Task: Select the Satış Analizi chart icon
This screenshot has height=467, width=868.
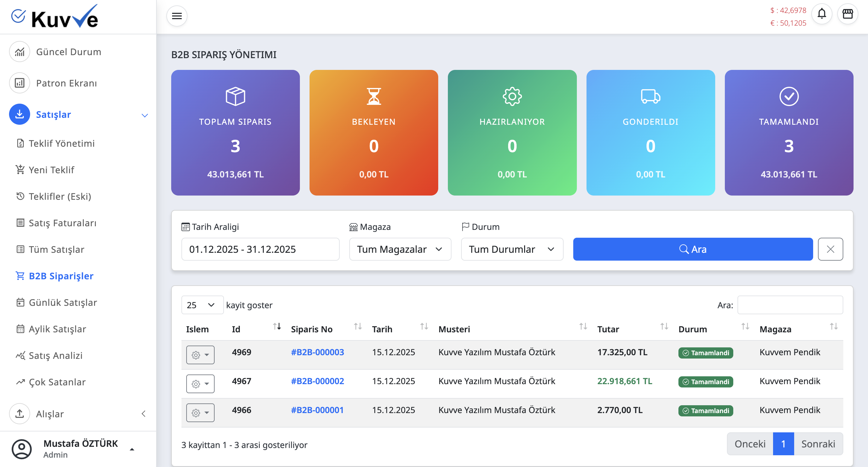Action: coord(20,355)
